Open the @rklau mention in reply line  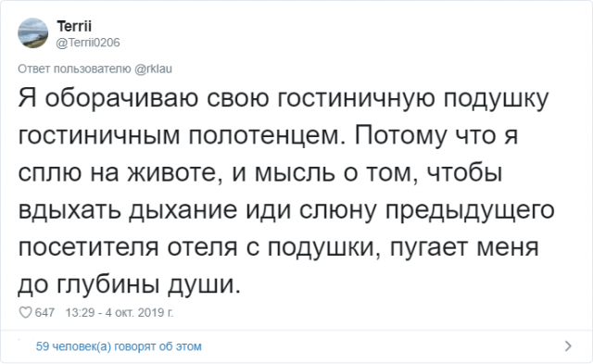coord(153,69)
